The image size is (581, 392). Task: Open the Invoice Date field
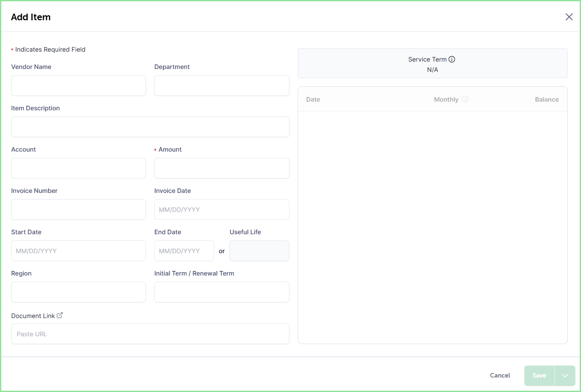point(222,209)
